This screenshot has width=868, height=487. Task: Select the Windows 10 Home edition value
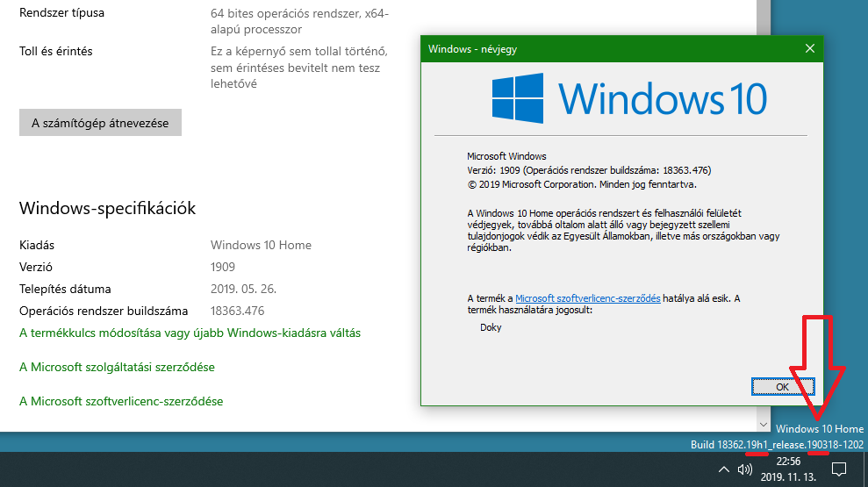point(261,245)
